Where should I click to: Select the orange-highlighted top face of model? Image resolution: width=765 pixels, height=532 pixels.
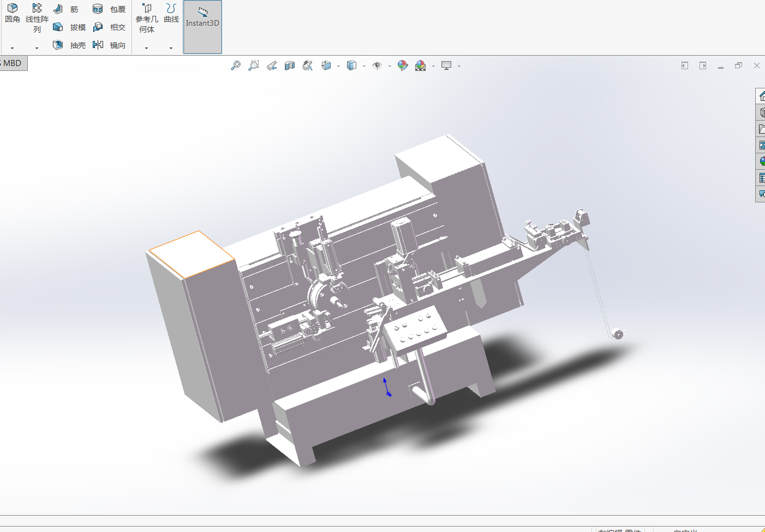click(x=191, y=254)
